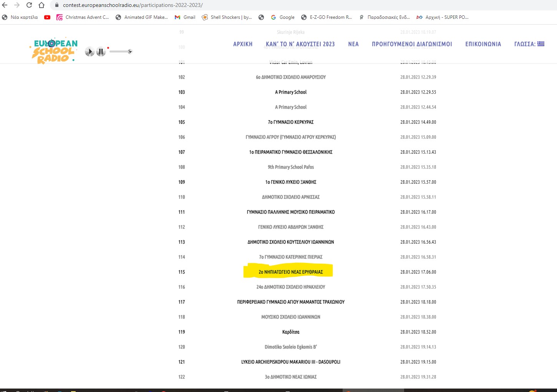The image size is (557, 392).
Task: Pause the radio stream
Action: pyautogui.click(x=101, y=51)
